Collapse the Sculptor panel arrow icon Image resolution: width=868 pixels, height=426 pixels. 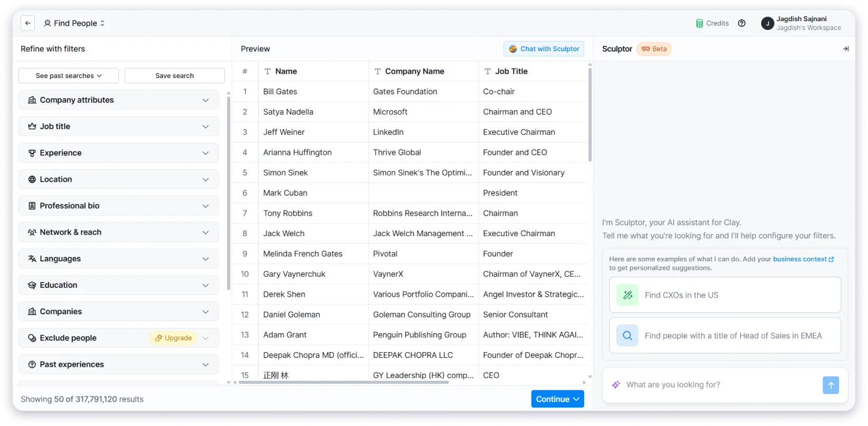pyautogui.click(x=846, y=49)
